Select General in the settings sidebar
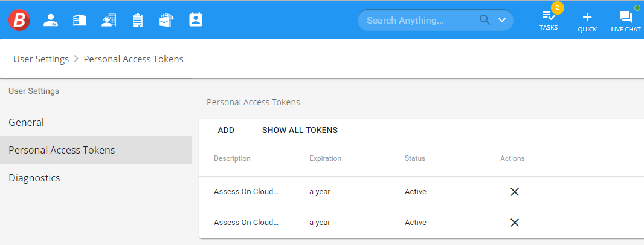Image resolution: width=644 pixels, height=245 pixels. pos(27,122)
